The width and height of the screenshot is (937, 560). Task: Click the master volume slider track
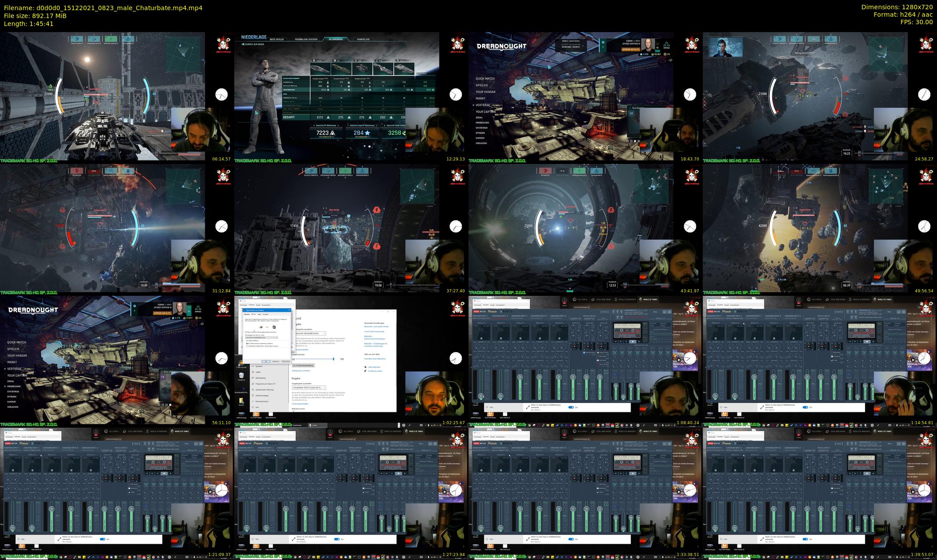pyautogui.click(x=314, y=359)
